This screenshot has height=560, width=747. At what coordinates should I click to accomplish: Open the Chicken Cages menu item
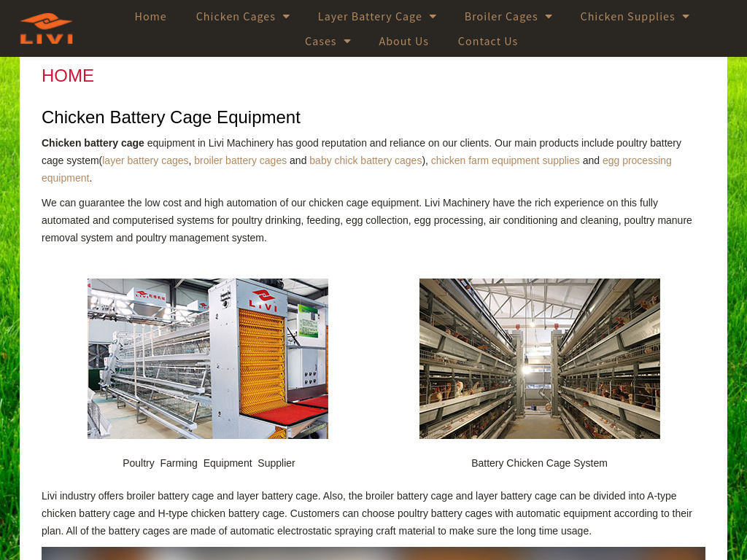tap(236, 17)
